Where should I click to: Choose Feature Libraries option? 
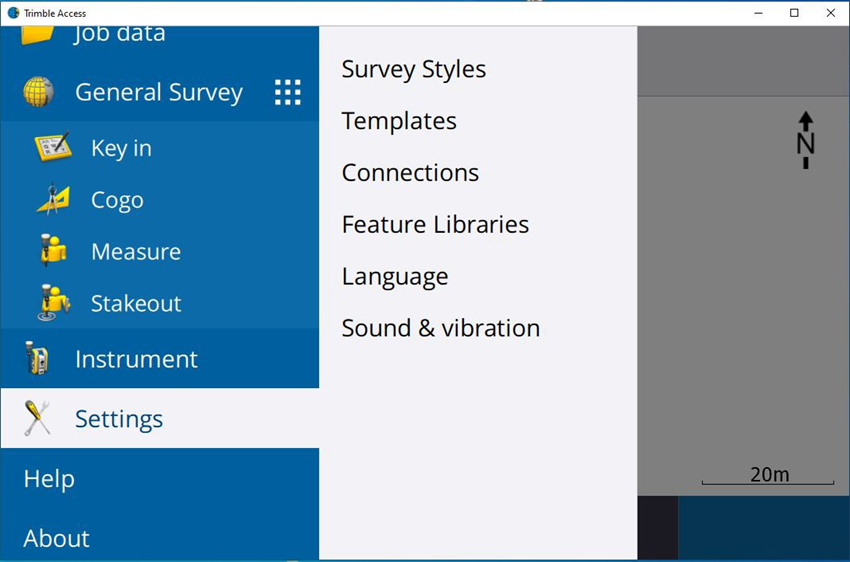435,225
